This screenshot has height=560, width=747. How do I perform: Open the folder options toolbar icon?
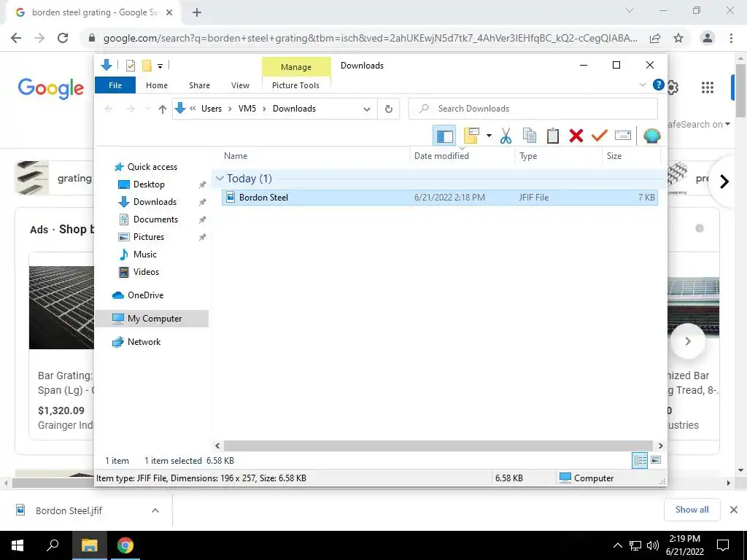(471, 136)
